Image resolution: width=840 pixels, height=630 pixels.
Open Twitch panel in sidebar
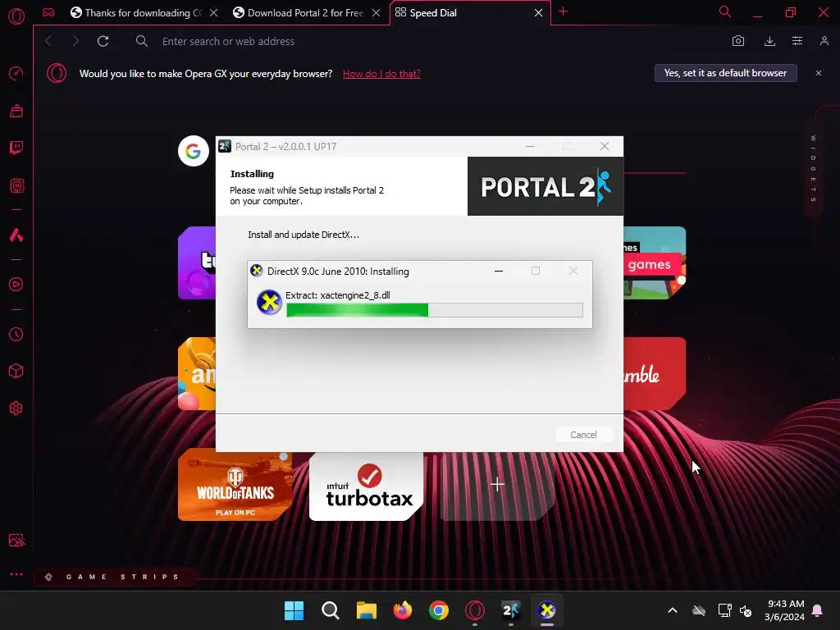(x=16, y=148)
